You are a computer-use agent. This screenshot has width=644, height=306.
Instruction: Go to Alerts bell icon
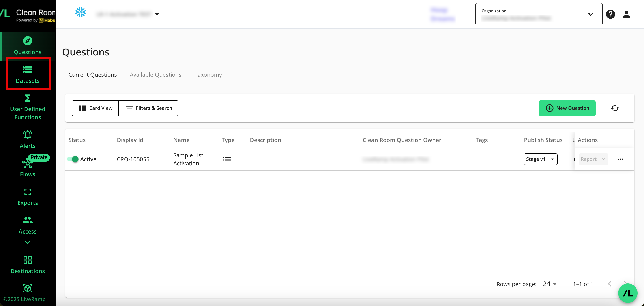(28, 135)
